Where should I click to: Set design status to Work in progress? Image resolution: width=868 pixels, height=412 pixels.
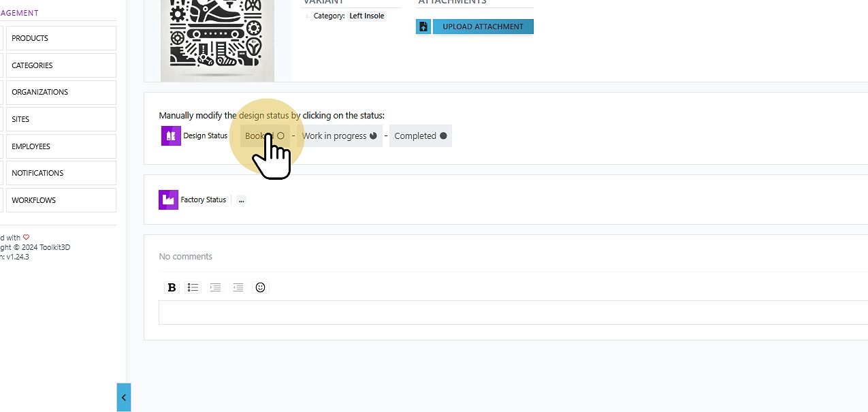[x=340, y=136]
